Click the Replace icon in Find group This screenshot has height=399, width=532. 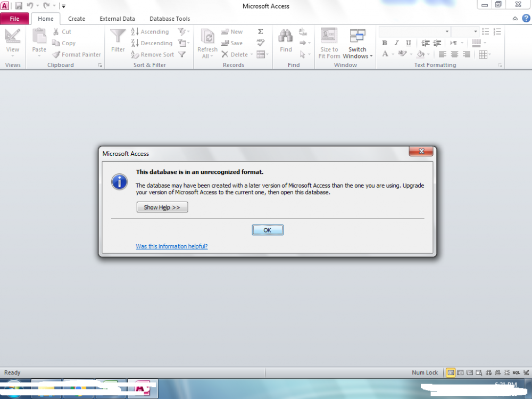click(303, 31)
